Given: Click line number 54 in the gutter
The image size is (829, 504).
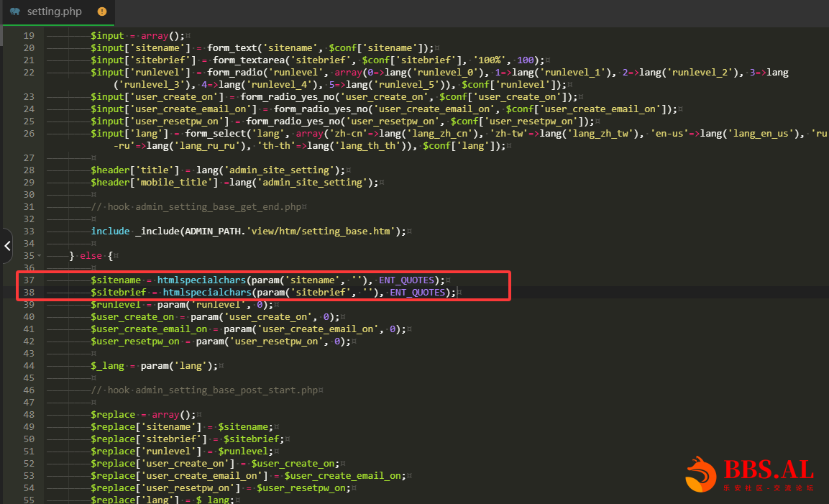Looking at the screenshot, I should [29, 487].
